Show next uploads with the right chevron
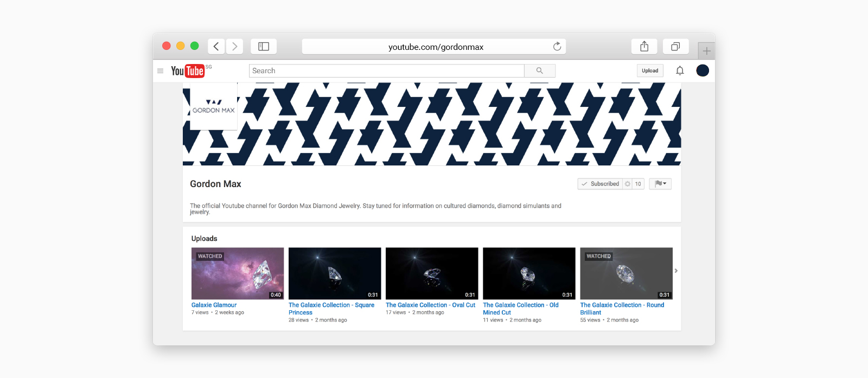Image resolution: width=868 pixels, height=378 pixels. point(676,271)
